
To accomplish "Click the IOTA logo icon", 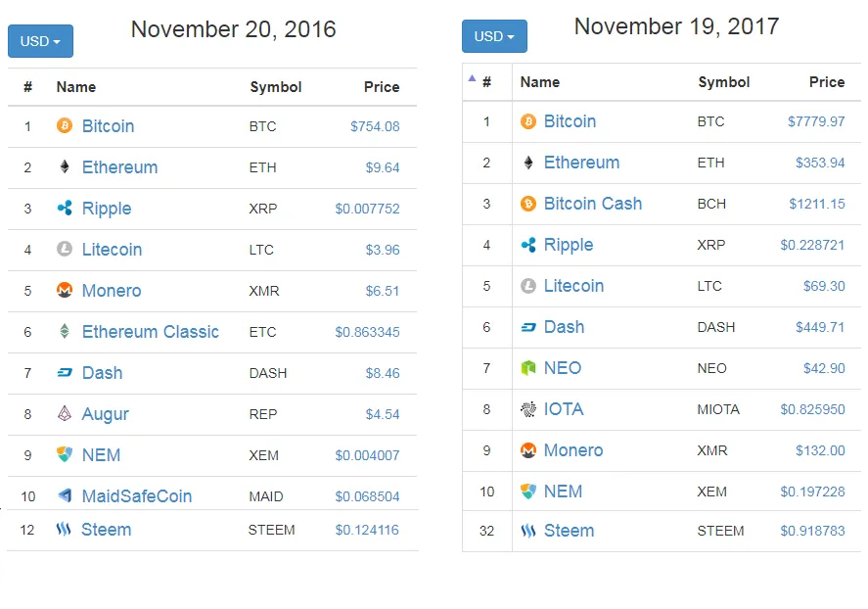I will coord(528,409).
